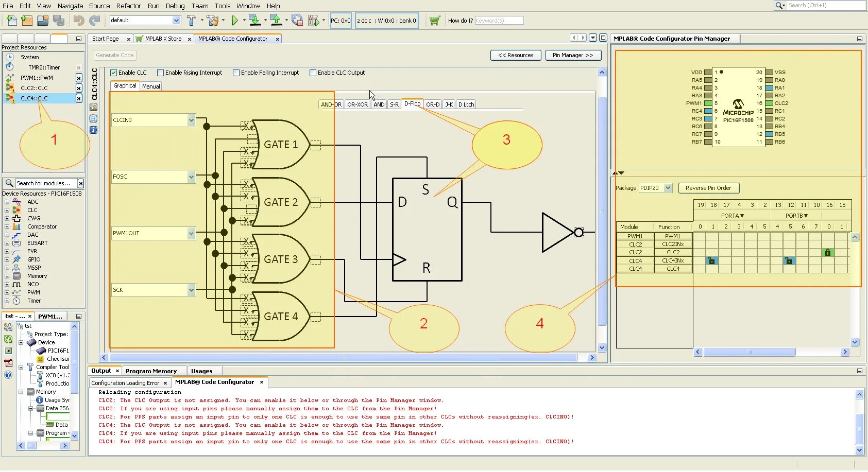Click the Pin Manager >> button

pyautogui.click(x=573, y=55)
